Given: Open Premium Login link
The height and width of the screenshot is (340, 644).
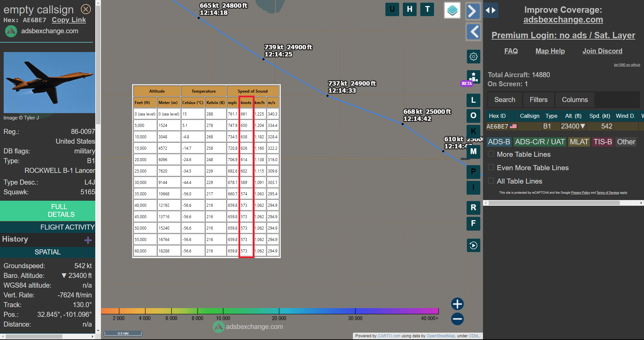Looking at the screenshot, I should tap(563, 35).
